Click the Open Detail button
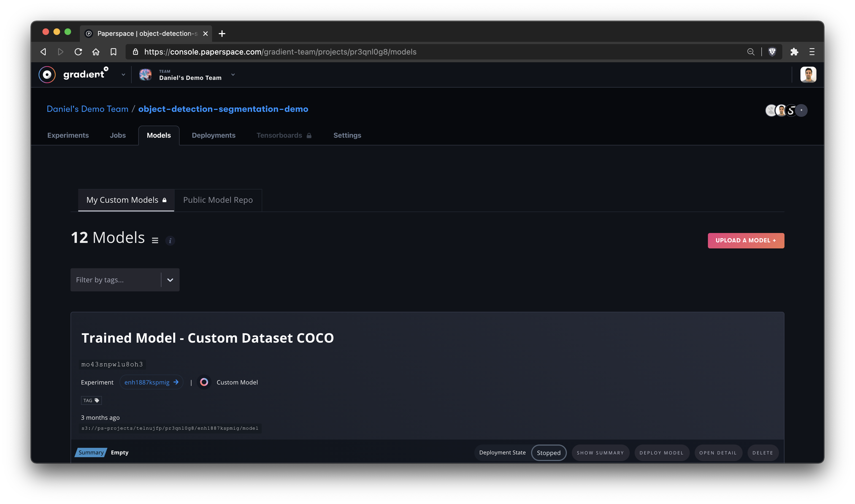 [718, 452]
